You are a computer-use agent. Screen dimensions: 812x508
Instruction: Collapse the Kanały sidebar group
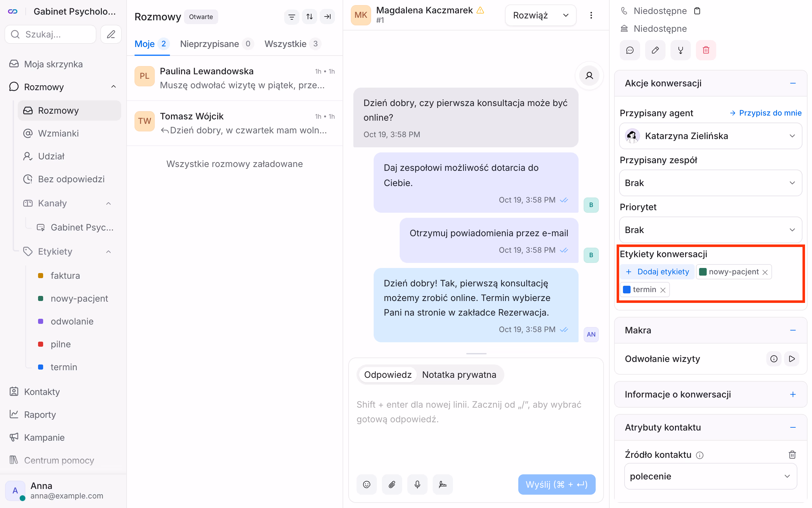(x=108, y=203)
